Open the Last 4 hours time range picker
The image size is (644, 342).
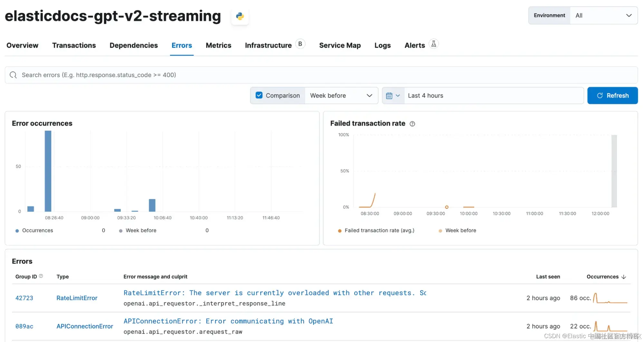(x=494, y=96)
